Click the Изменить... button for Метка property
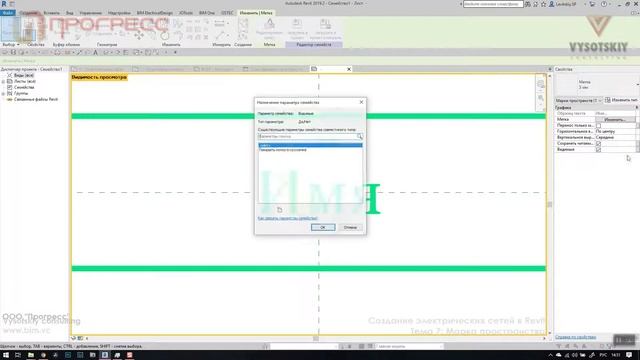The image size is (640, 360). [615, 120]
